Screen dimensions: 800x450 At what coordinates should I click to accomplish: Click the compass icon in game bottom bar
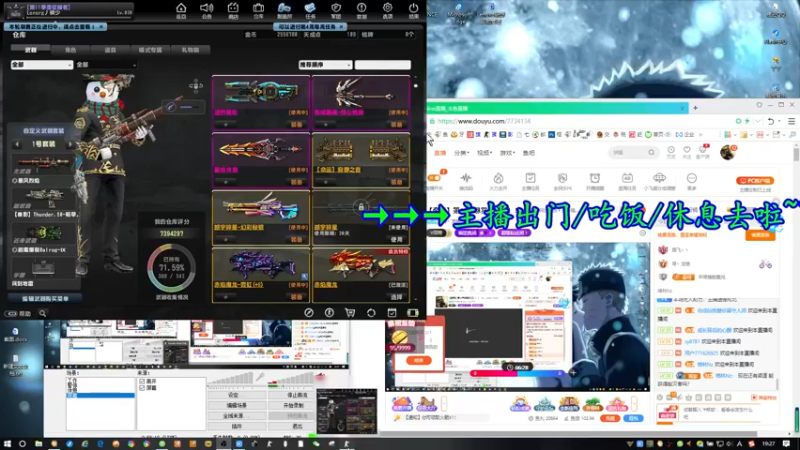click(309, 313)
